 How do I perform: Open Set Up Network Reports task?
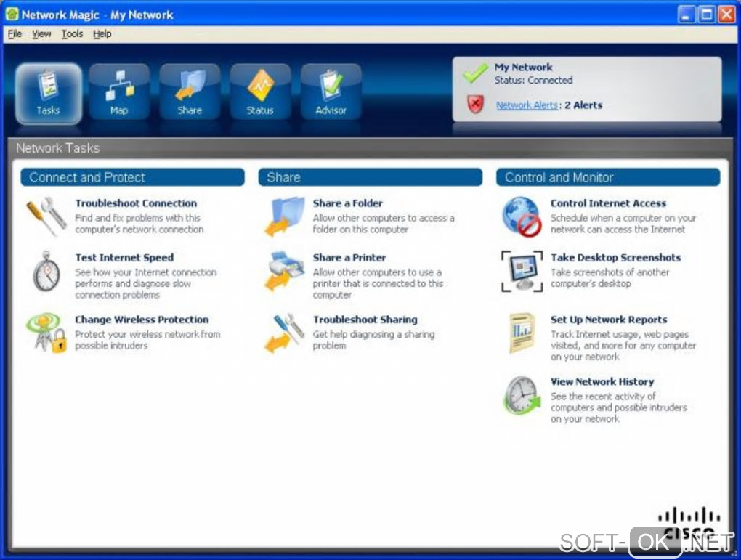[x=609, y=320]
